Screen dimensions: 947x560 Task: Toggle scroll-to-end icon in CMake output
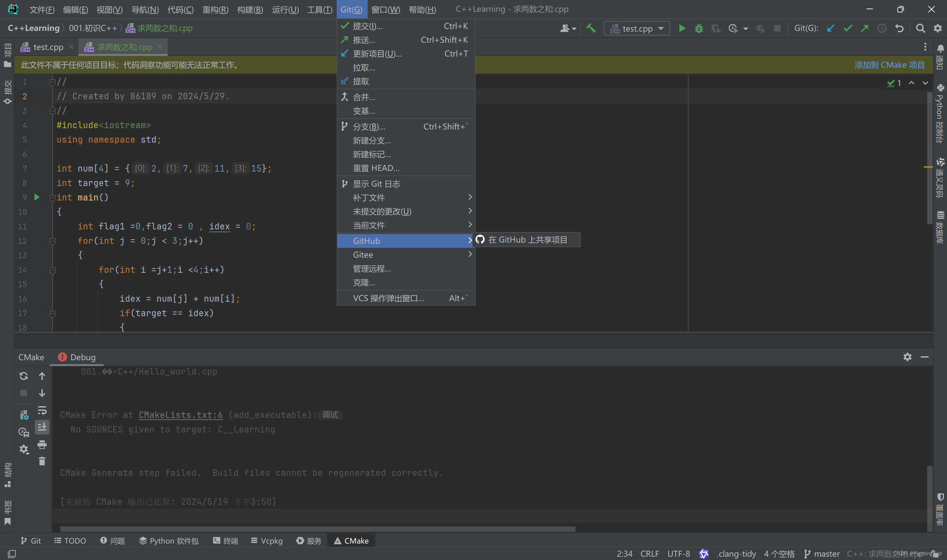point(42,427)
